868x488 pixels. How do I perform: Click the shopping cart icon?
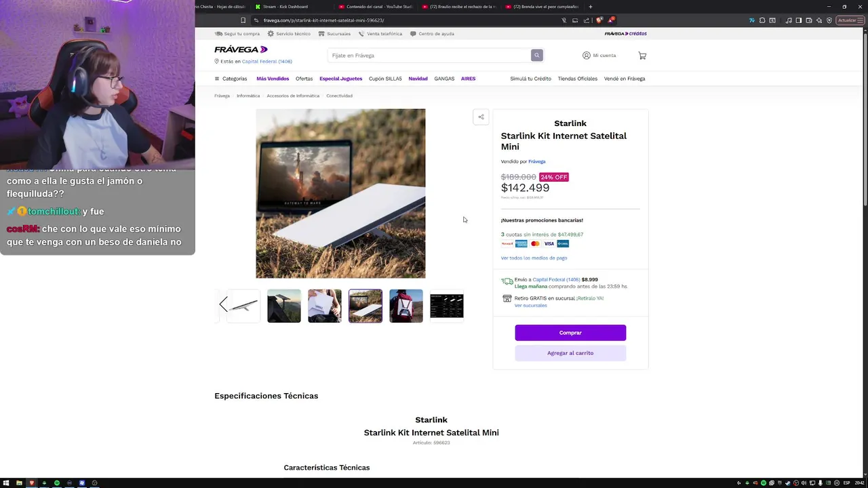[642, 56]
